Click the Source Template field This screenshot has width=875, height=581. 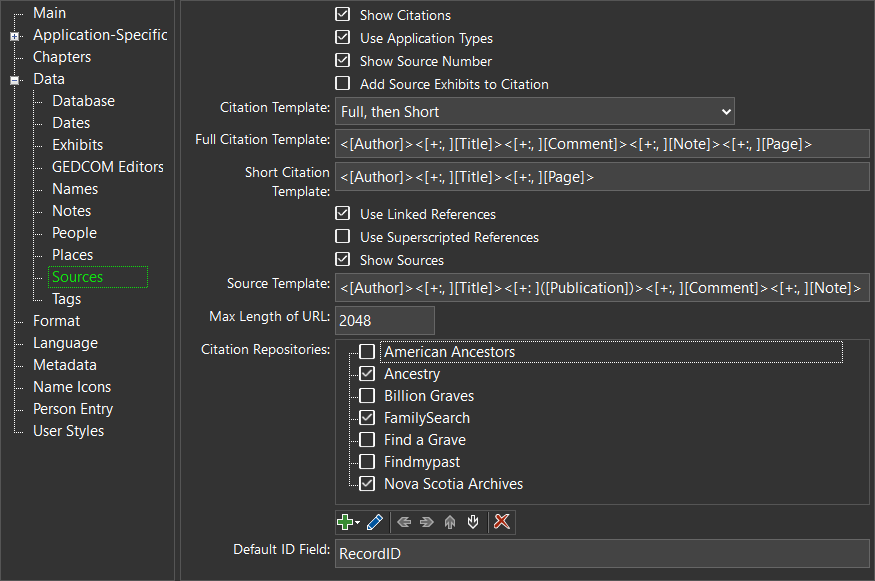tap(602, 287)
